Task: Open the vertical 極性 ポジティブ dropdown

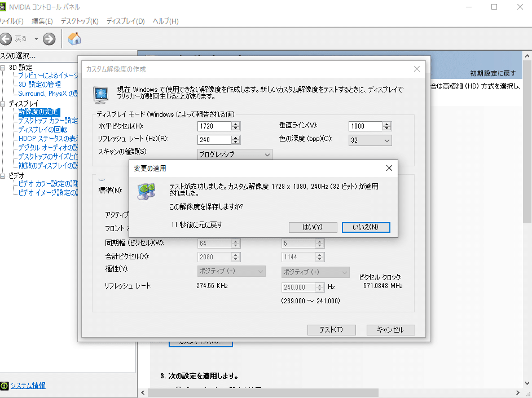Action: click(x=315, y=272)
